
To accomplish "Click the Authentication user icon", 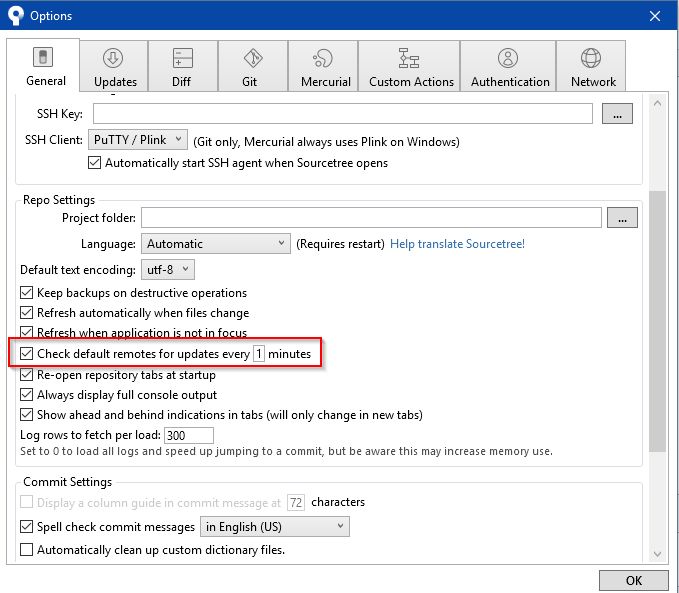I will (x=508, y=58).
